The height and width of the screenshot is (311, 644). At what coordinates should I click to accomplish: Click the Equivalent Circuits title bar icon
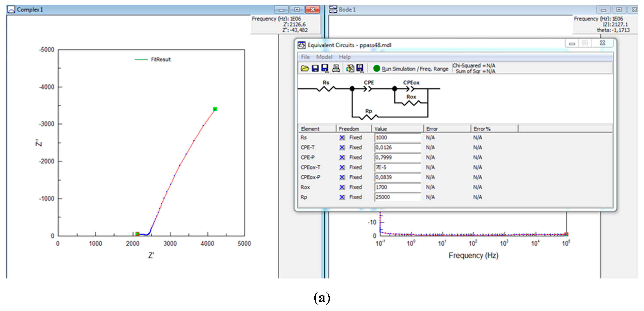point(301,45)
